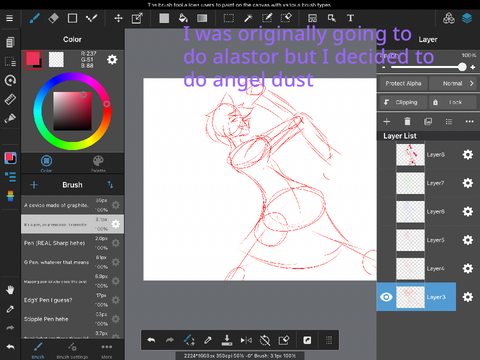Select the Text tool

tap(350, 18)
